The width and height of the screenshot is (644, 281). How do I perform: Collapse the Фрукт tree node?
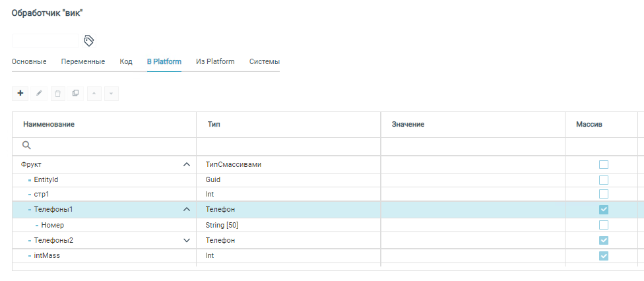[x=187, y=164]
